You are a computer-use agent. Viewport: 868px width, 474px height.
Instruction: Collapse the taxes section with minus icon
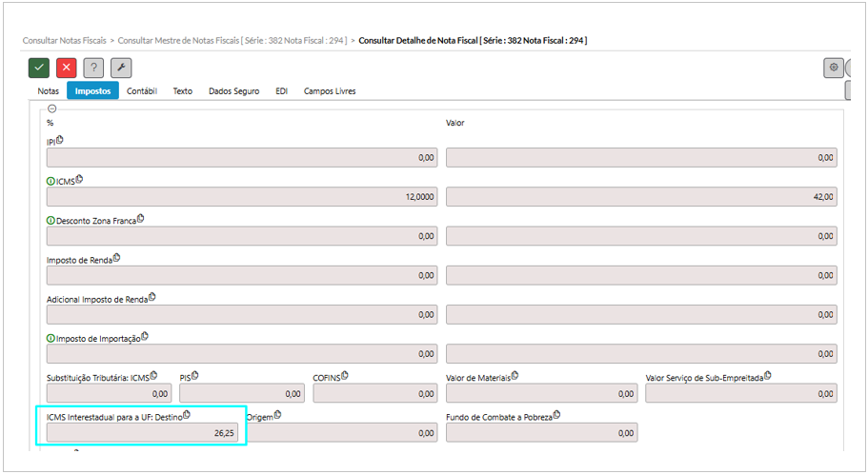51,109
